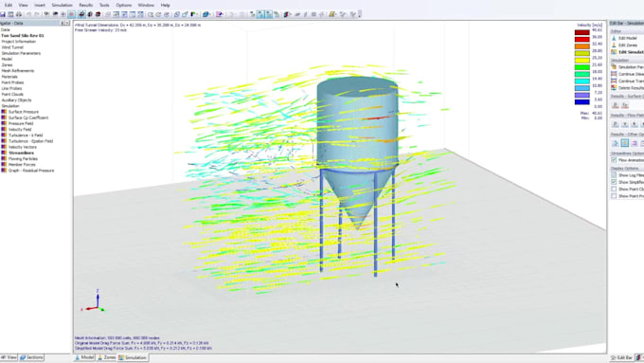644x363 pixels.
Task: Click the yellow 25.20 legend swatch
Action: (x=582, y=61)
